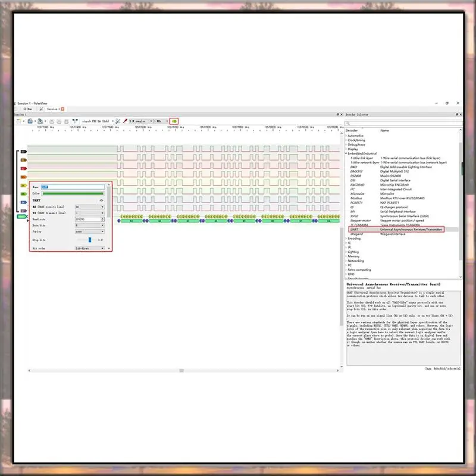Click the save file toolbar icon

(x=40, y=121)
